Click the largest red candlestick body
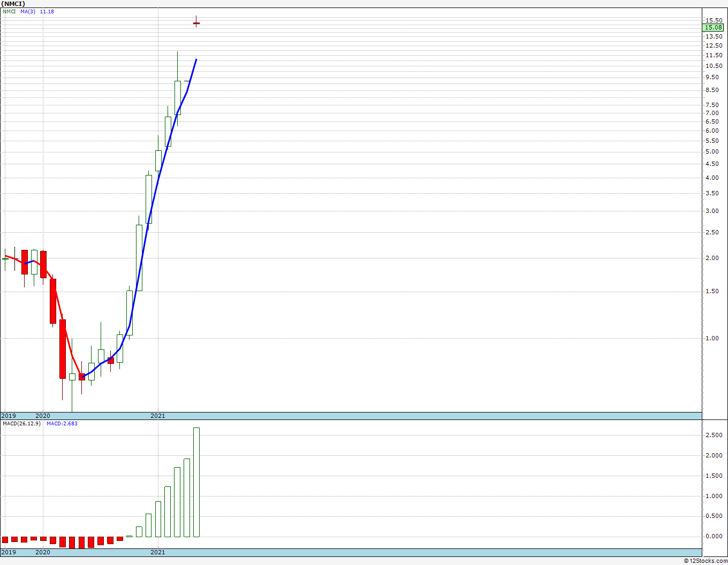The height and width of the screenshot is (565, 728). (x=63, y=349)
